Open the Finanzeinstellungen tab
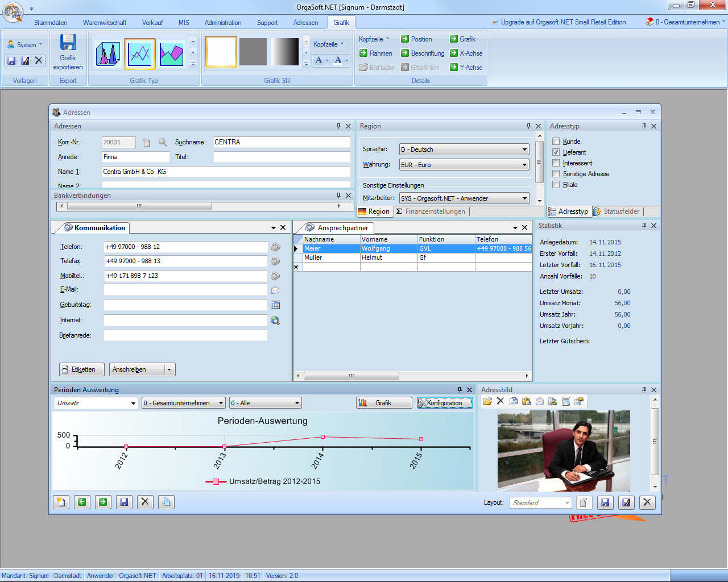728x582 pixels. 431,211
